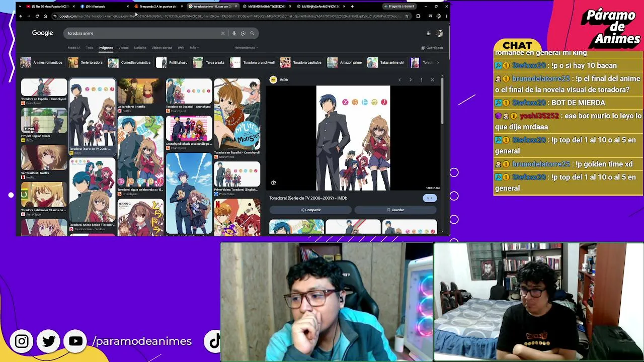Viewport: 644px width, 362px height.
Task: Click the visit-page button beside the IMDb title
Action: [430, 198]
